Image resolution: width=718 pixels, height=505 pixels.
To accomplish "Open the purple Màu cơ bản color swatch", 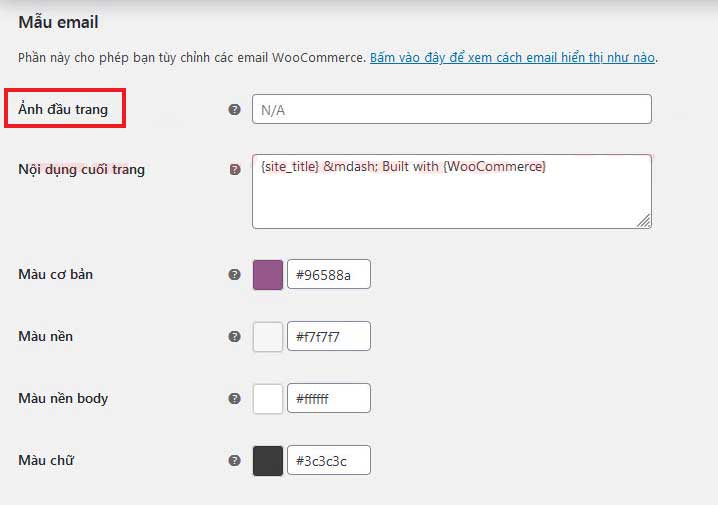I will [x=268, y=275].
